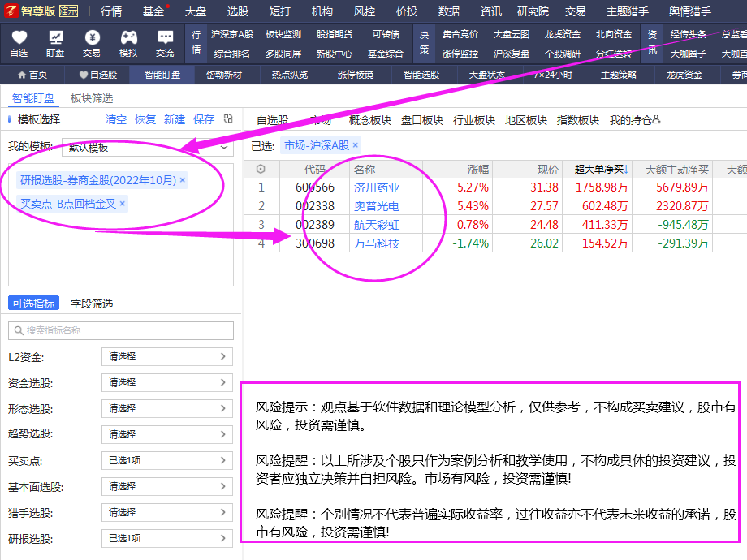
Task: Remove the 研报选股-券商金股 tag
Action: 183,180
